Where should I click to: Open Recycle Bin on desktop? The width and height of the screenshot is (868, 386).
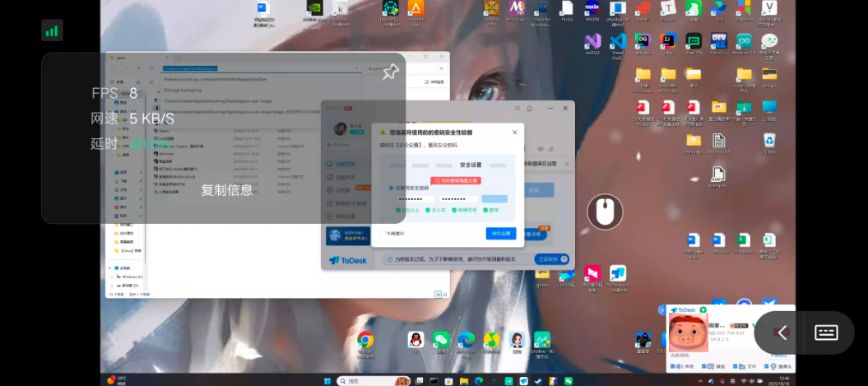pos(769,143)
